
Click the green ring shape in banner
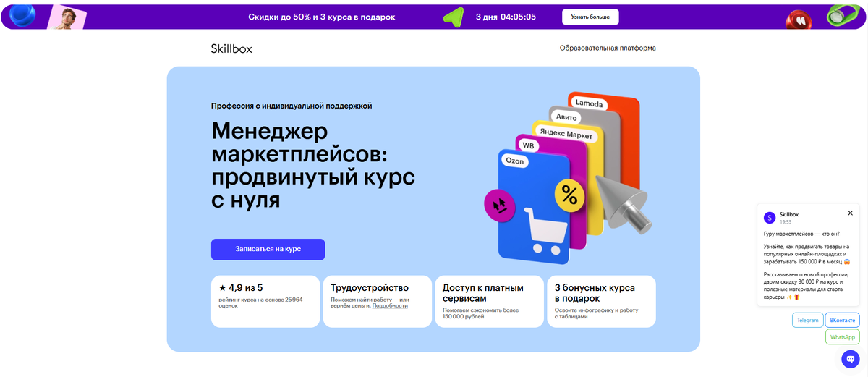[x=843, y=16]
